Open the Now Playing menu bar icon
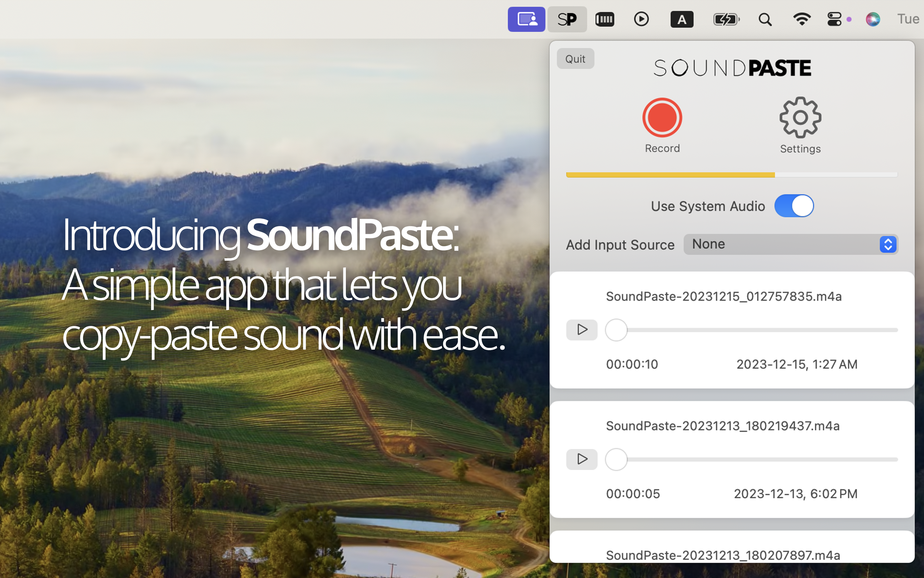This screenshot has height=578, width=924. [x=641, y=19]
